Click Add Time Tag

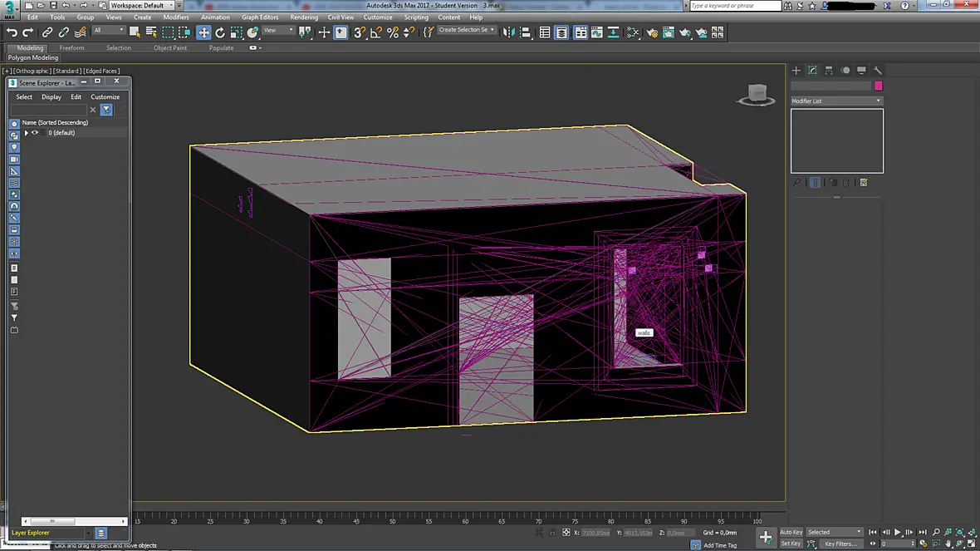[719, 545]
